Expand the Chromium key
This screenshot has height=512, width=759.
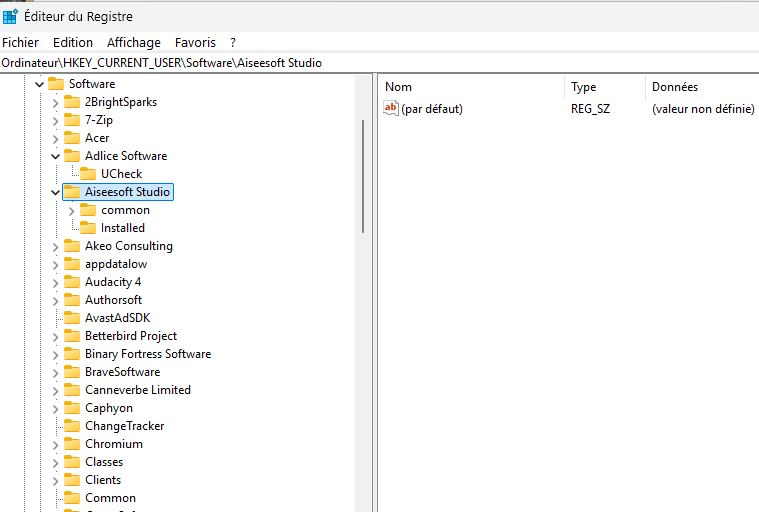(55, 445)
